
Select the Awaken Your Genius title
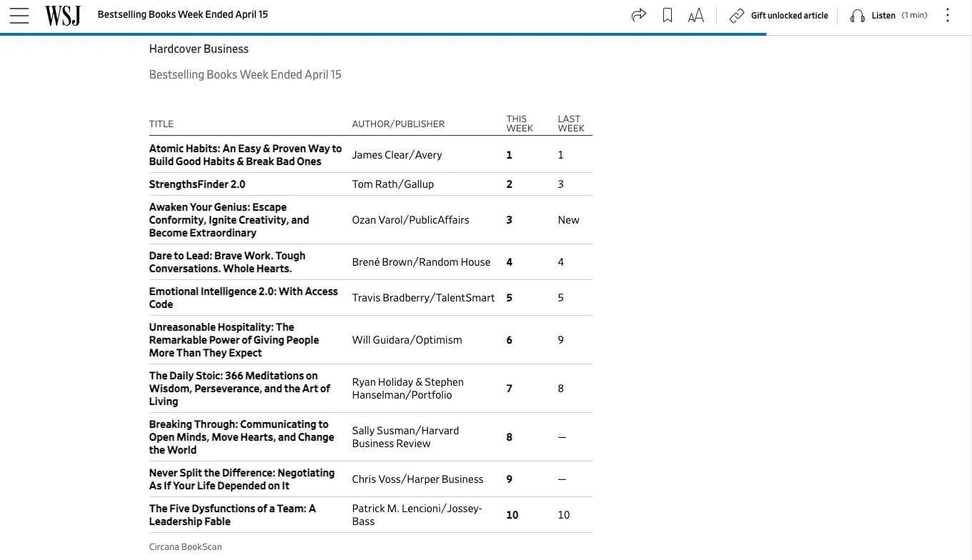[x=229, y=220]
